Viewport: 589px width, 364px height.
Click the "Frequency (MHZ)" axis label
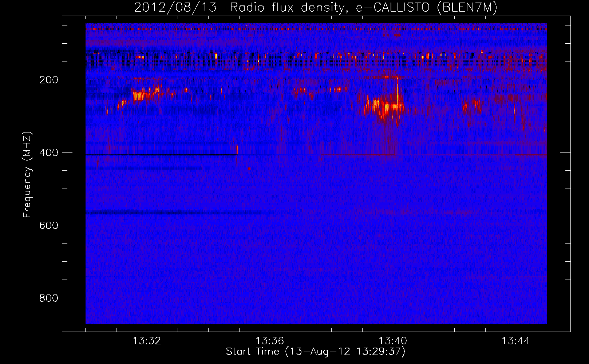(27, 175)
